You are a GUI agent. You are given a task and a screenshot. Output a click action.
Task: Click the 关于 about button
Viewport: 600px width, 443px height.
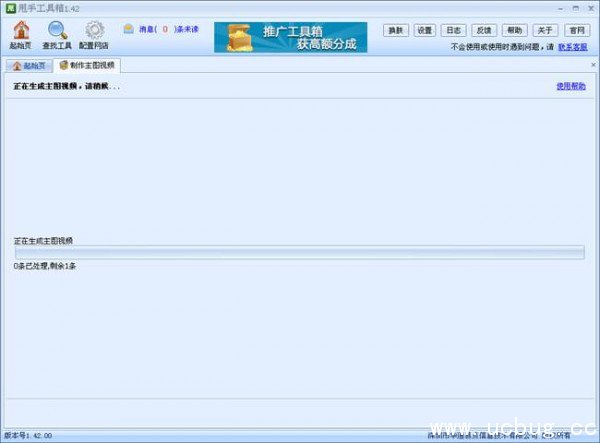[544, 30]
